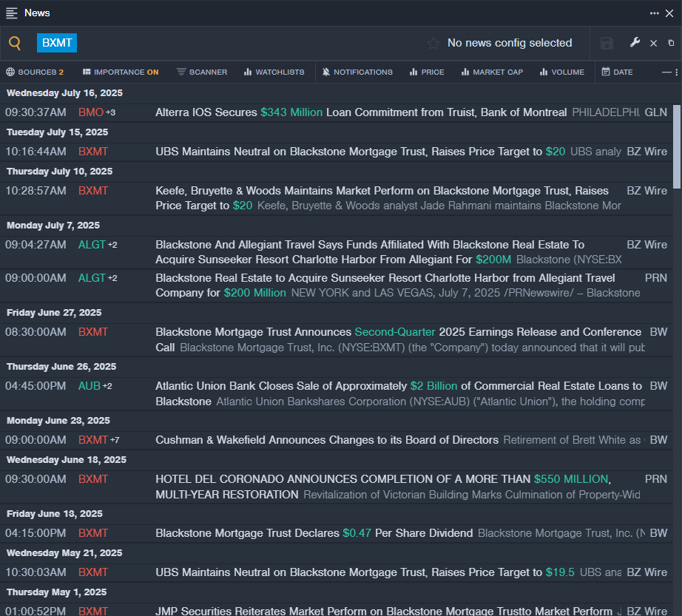Image resolution: width=682 pixels, height=616 pixels.
Task: Toggle Notifications bell filter
Action: pyautogui.click(x=357, y=72)
